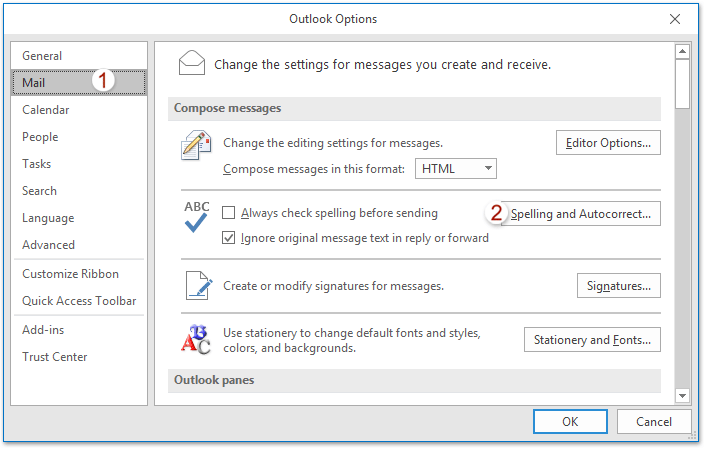Image resolution: width=706 pixels, height=451 pixels.
Task: Click the Signatures button
Action: point(618,285)
